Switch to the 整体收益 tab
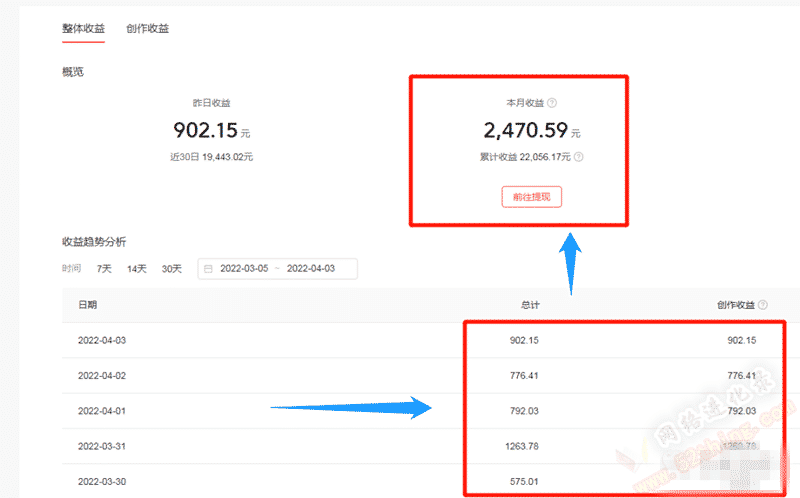The image size is (800, 498). [83, 29]
